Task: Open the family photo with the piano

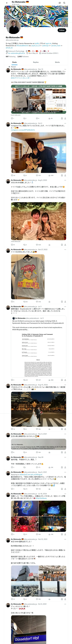Action: (39, 153)
